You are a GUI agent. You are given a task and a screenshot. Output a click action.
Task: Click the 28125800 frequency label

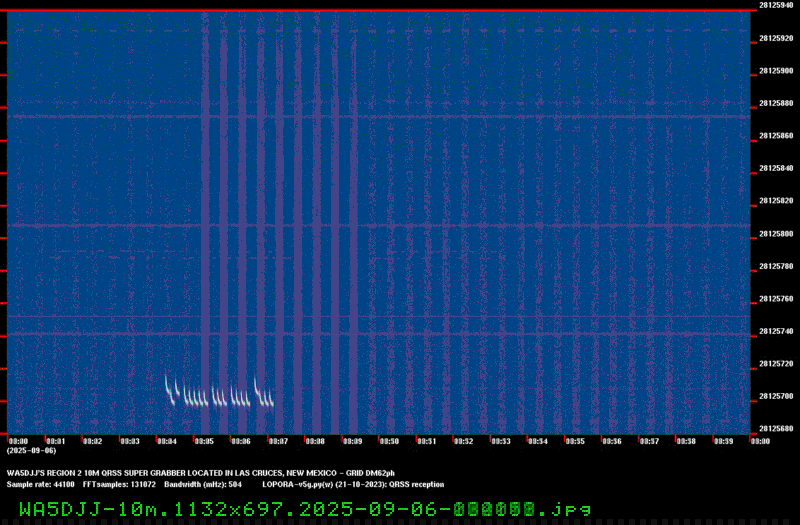click(x=777, y=234)
